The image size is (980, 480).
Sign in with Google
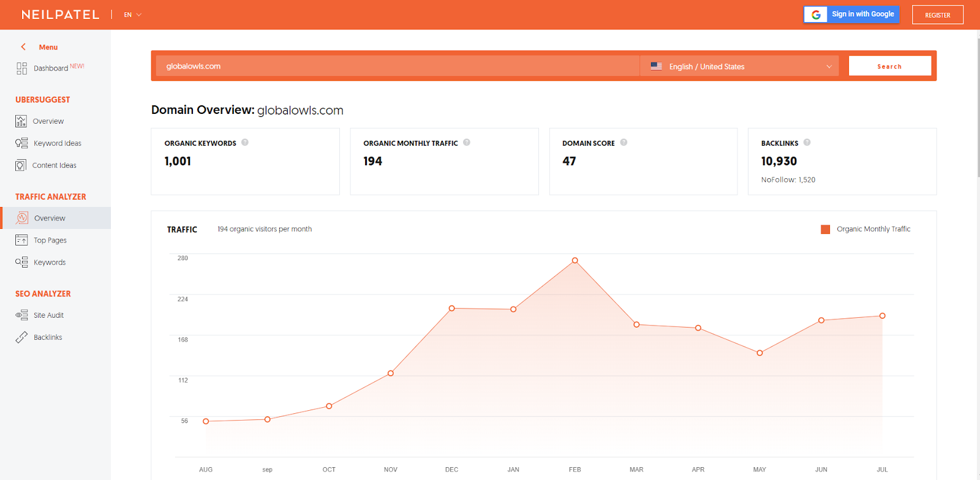(851, 15)
